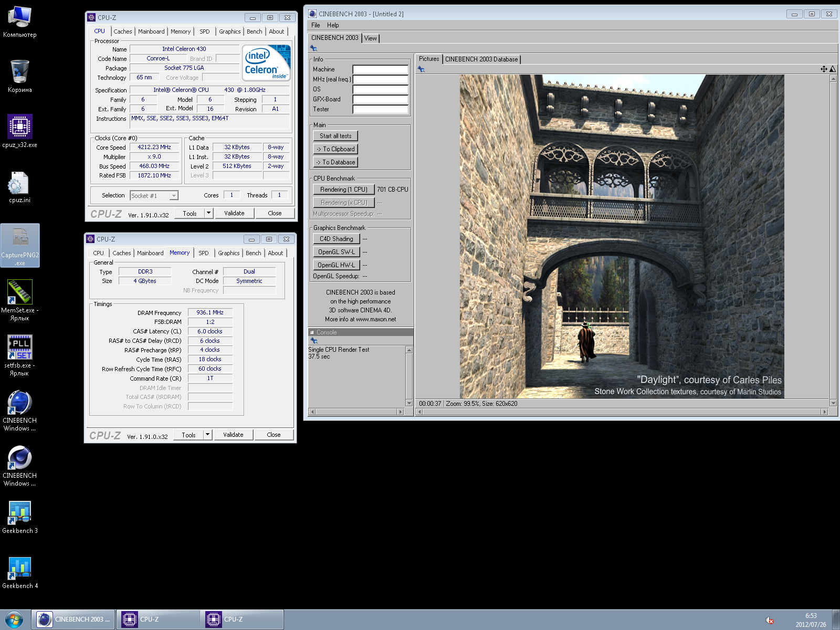Open the Socket #1 selection dropdown
The width and height of the screenshot is (840, 630).
click(x=154, y=195)
